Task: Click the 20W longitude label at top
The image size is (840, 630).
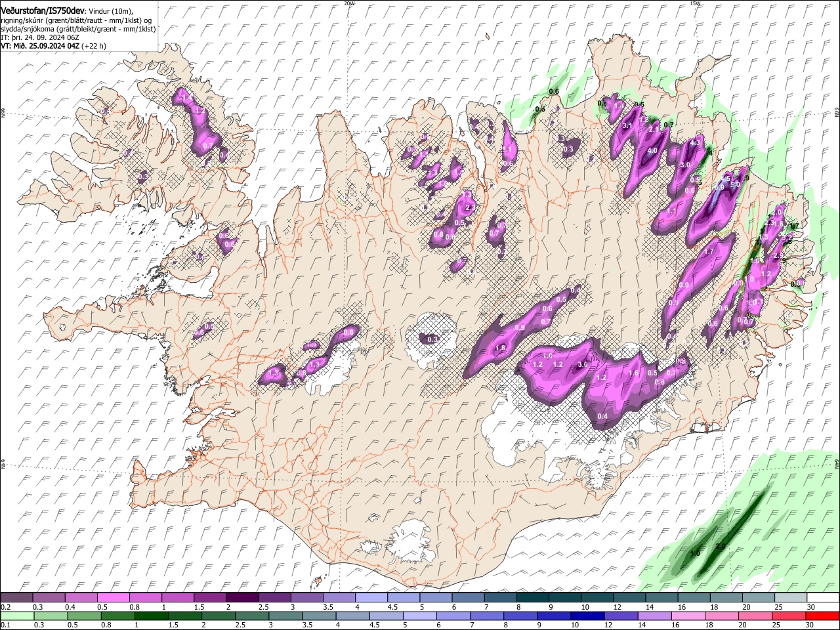Action: click(x=349, y=3)
